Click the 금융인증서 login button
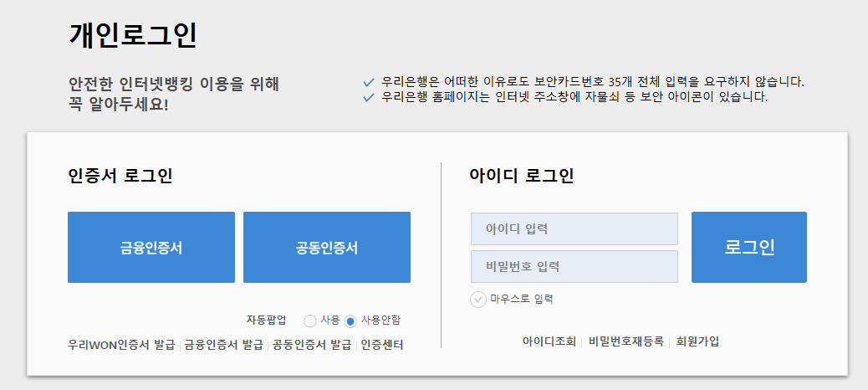Image resolution: width=868 pixels, height=390 pixels. point(151,247)
